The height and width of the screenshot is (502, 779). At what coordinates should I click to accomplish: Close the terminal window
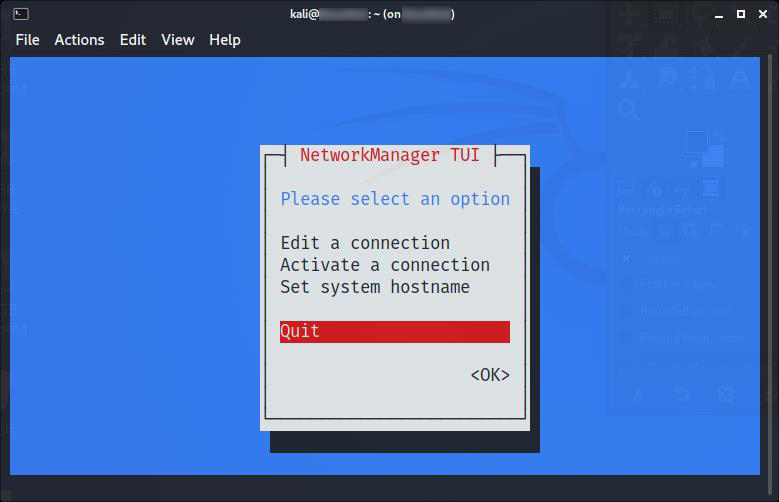pyautogui.click(x=763, y=14)
